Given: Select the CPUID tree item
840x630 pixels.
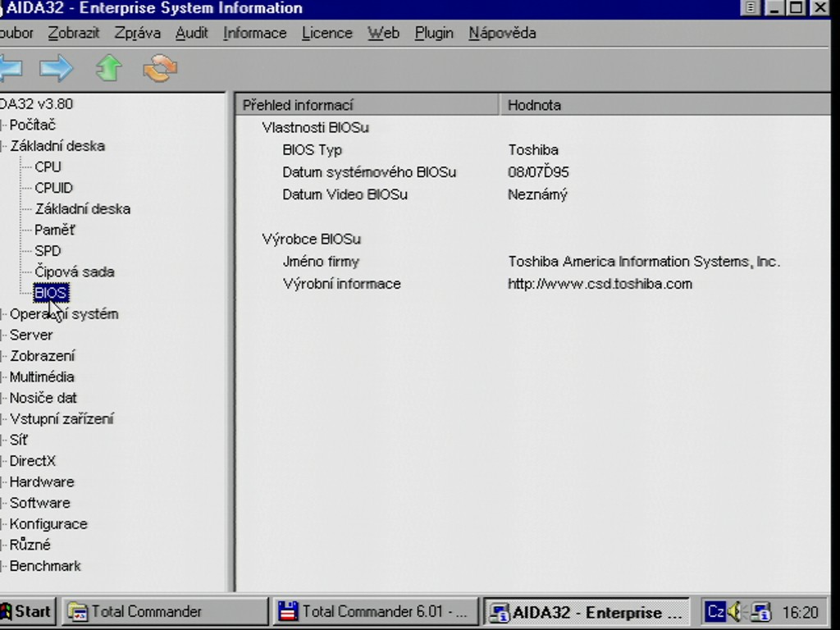Looking at the screenshot, I should (53, 188).
